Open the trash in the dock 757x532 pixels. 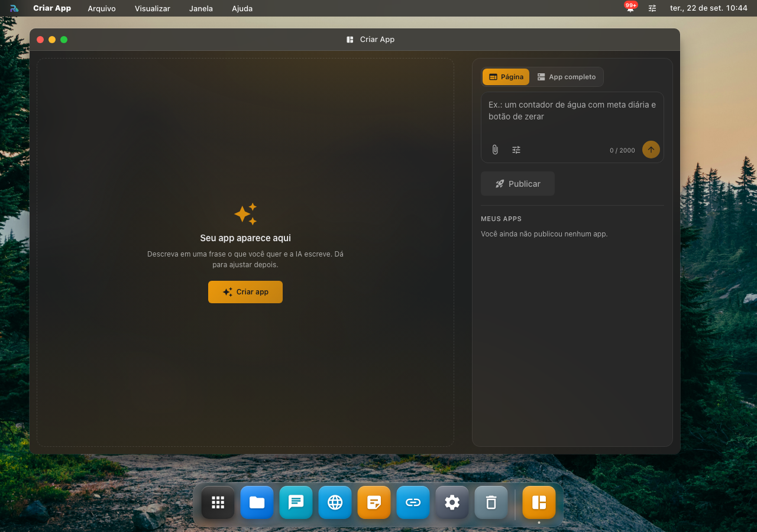click(491, 502)
